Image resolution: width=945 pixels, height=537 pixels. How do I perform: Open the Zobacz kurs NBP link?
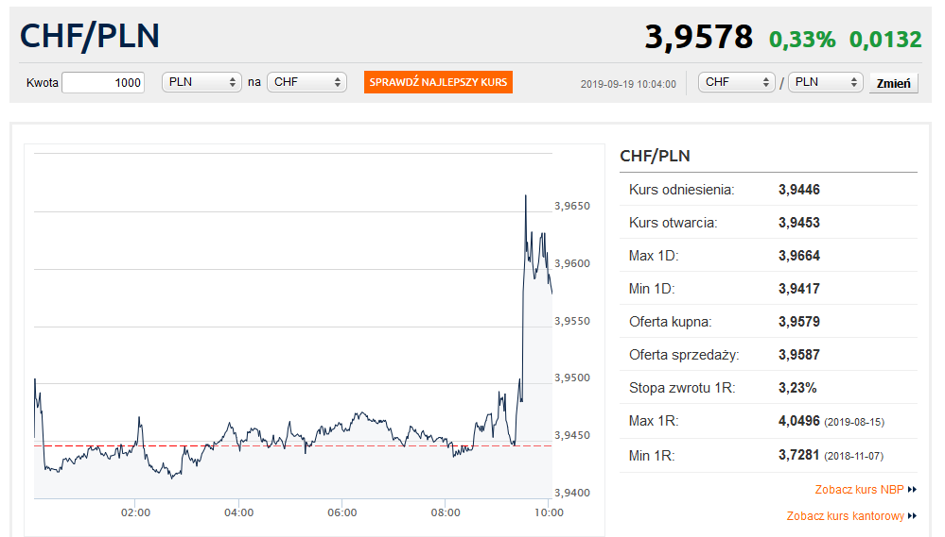point(859,489)
